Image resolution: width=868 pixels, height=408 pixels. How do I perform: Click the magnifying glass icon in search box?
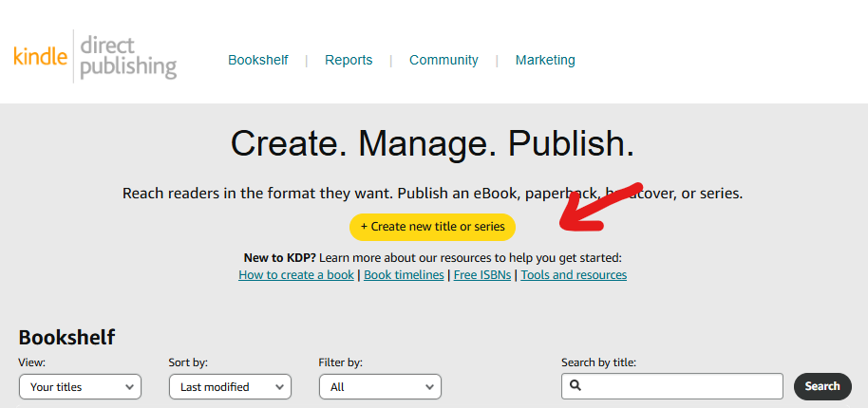point(576,386)
